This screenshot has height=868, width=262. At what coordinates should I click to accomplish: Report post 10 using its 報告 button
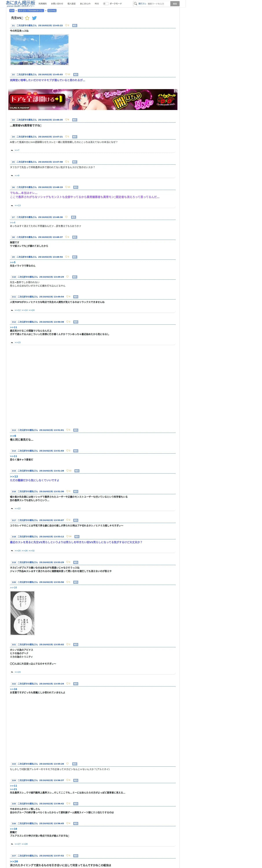click(x=75, y=277)
